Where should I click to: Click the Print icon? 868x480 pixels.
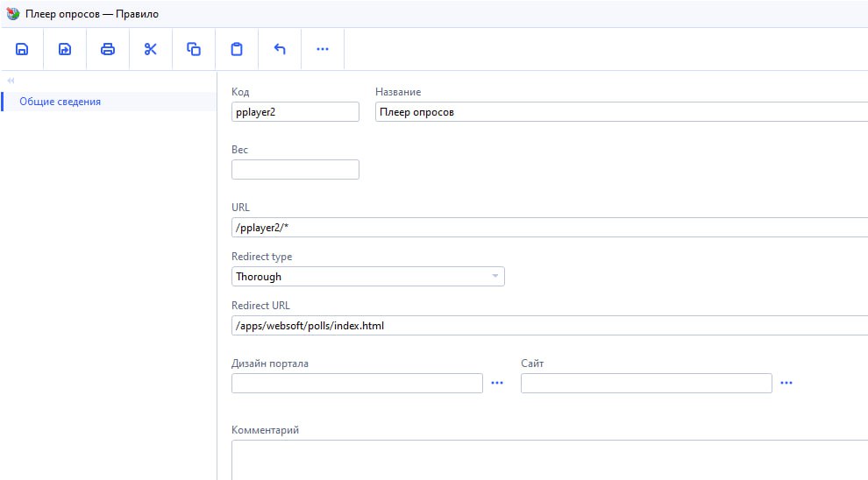click(x=108, y=49)
